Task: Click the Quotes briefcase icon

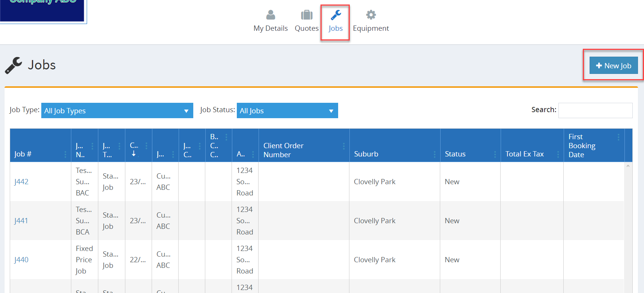Action: (x=307, y=15)
